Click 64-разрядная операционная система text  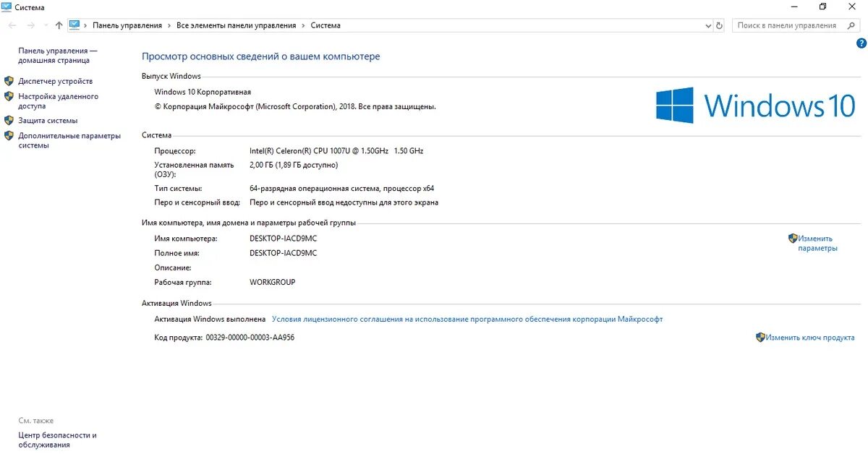point(342,188)
